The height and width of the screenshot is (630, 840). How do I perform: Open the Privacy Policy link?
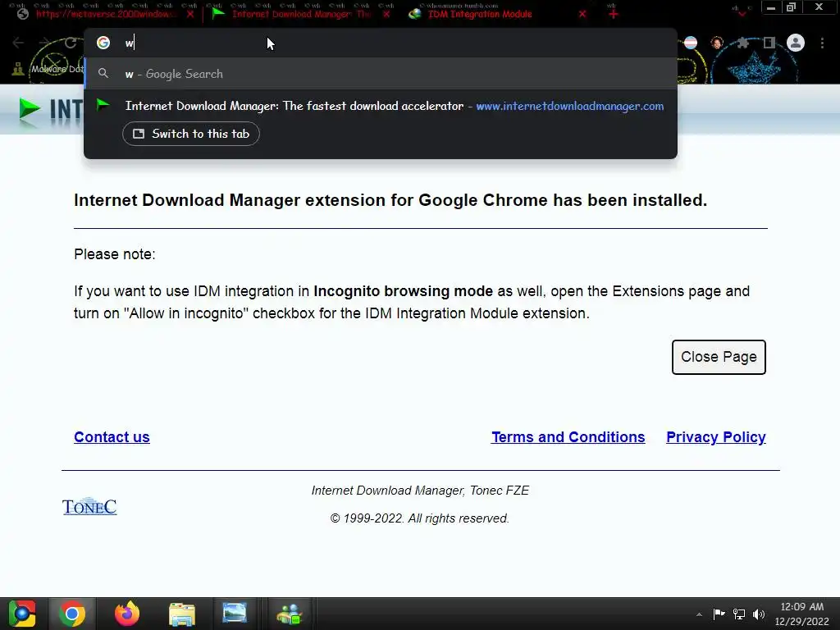tap(715, 437)
